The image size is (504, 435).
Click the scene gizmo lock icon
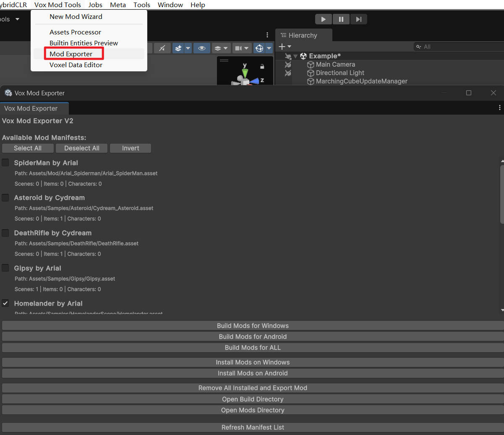262,66
